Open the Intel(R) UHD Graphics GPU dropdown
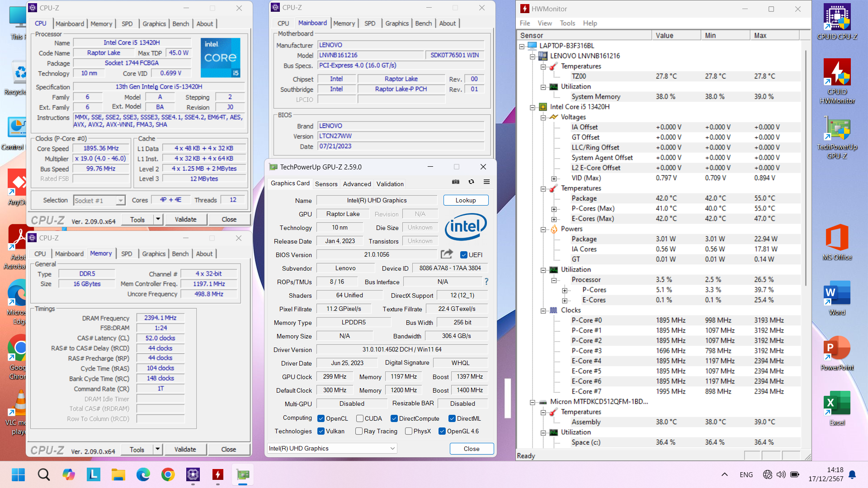This screenshot has width=868, height=488. click(x=332, y=448)
